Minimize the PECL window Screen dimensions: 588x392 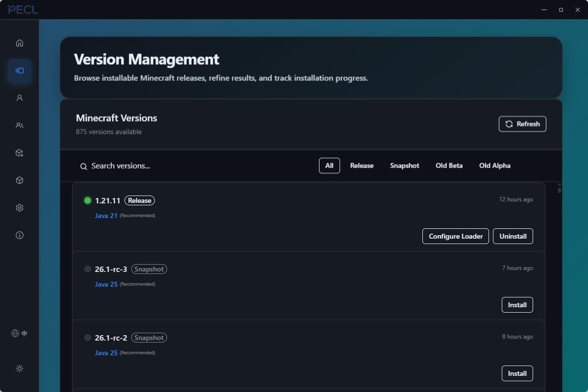pyautogui.click(x=544, y=10)
